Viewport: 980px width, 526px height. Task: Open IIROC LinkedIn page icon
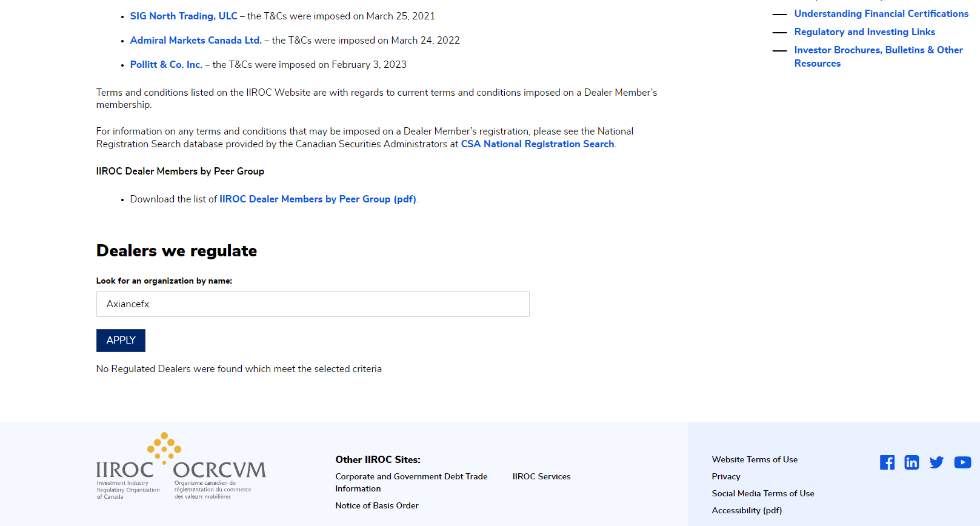[912, 462]
